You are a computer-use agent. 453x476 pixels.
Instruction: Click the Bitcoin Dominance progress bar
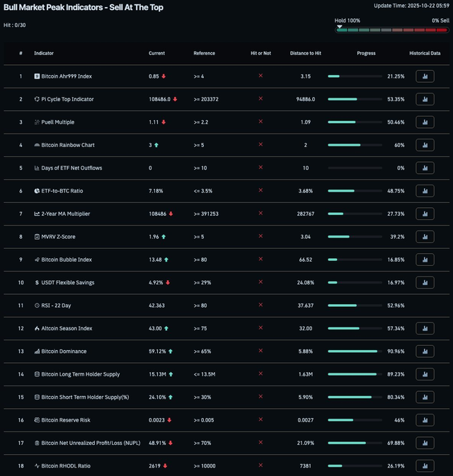coord(355,352)
